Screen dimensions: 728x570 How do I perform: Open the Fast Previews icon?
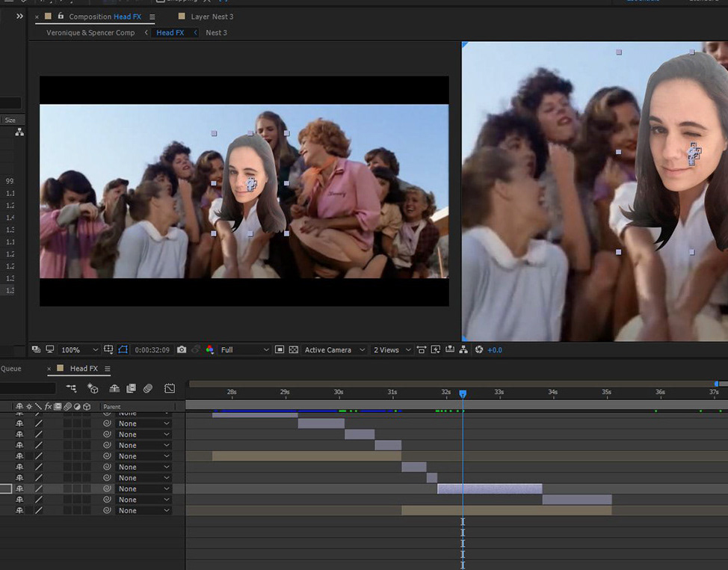coord(436,349)
